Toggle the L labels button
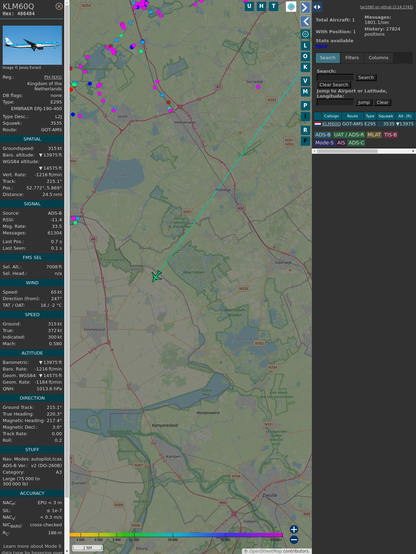The width and height of the screenshot is (416, 554). point(305,46)
